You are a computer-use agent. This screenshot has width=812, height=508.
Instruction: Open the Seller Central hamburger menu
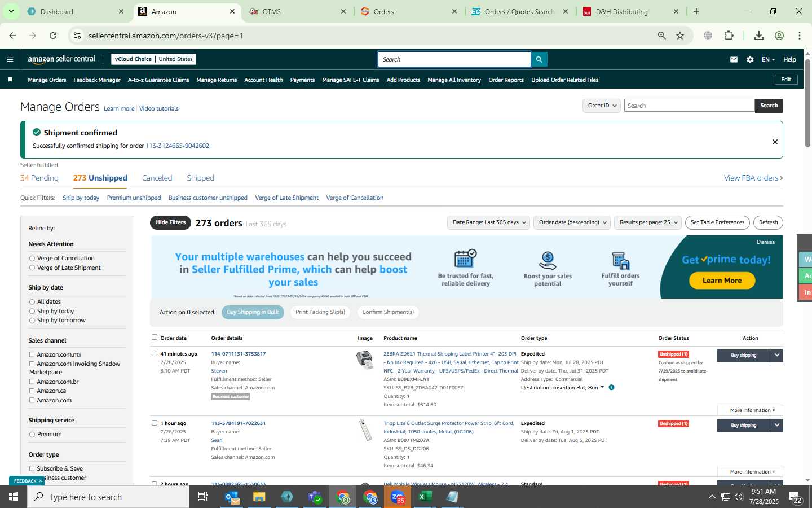click(10, 59)
